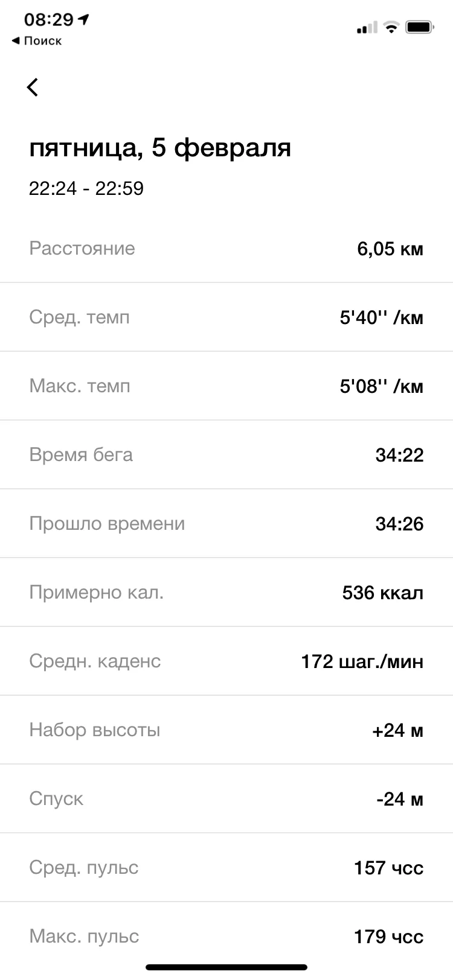Select the Набор высоты row

click(x=226, y=730)
